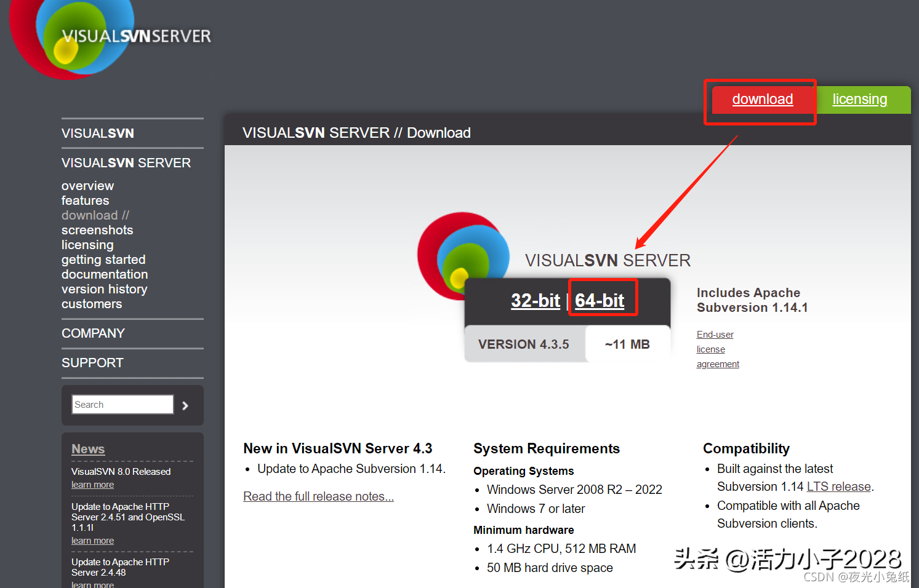Open the LTS release link

pos(839,487)
